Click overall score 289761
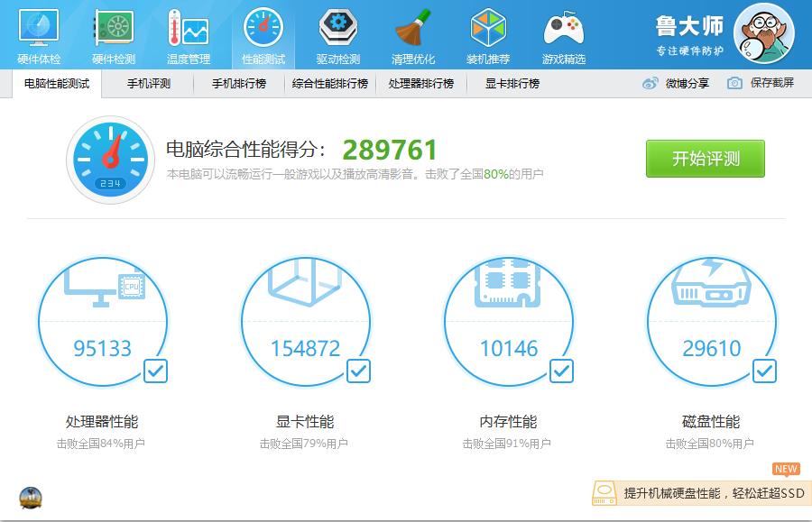812x522 pixels. tap(390, 151)
